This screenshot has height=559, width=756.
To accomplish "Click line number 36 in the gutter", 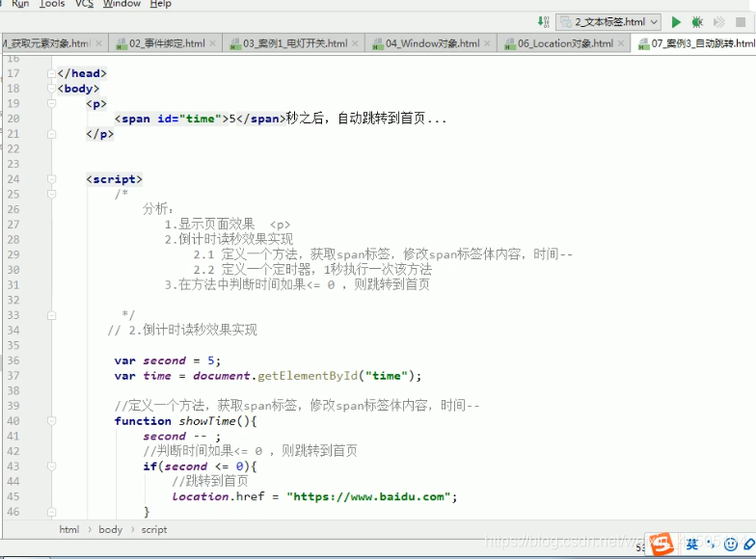I will [x=13, y=360].
